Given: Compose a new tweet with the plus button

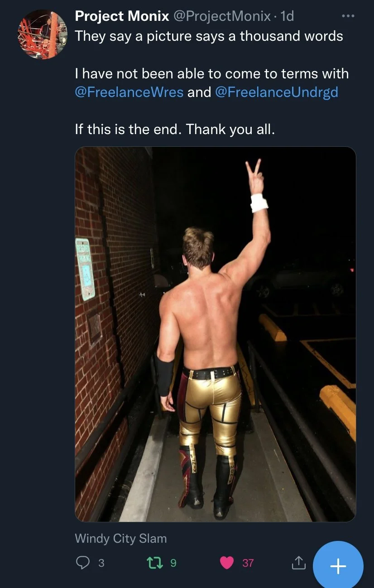Looking at the screenshot, I should [338, 566].
